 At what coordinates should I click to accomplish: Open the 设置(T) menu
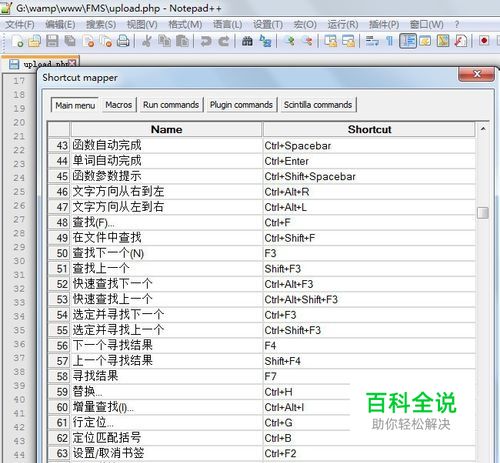click(268, 24)
